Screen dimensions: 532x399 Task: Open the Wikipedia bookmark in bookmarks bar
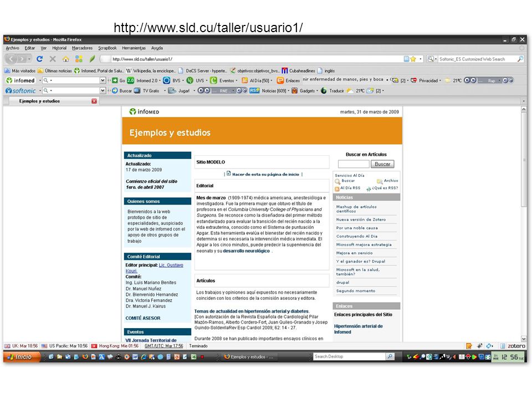[x=151, y=70]
